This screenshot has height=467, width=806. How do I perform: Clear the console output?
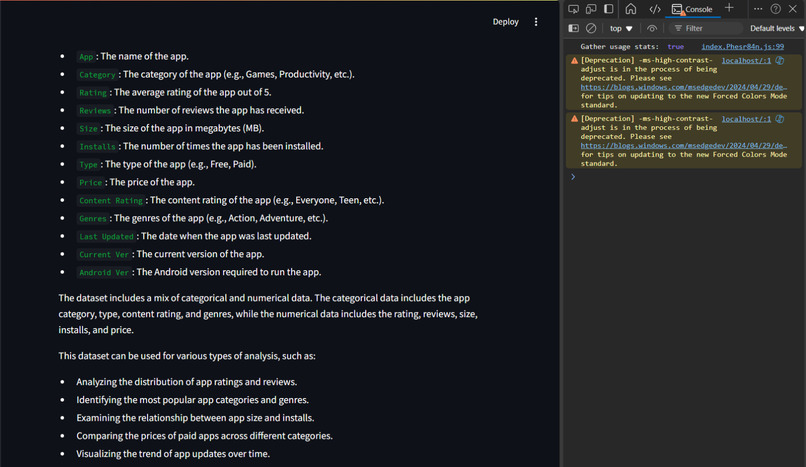click(591, 28)
